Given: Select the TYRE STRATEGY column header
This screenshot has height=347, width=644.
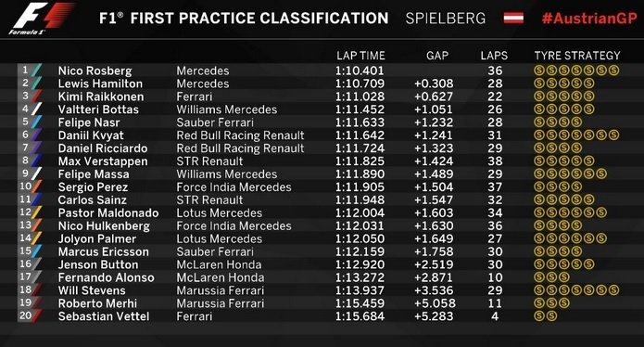Looking at the screenshot, I should (x=577, y=56).
